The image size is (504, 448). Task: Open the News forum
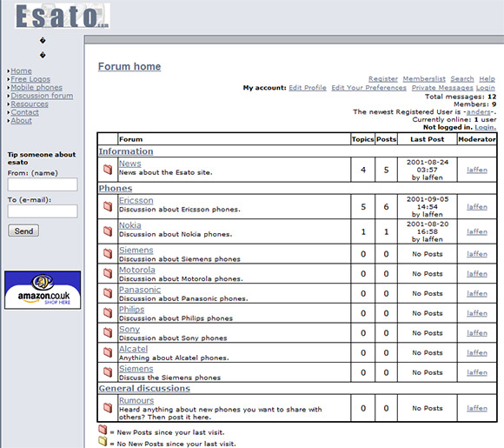click(130, 164)
